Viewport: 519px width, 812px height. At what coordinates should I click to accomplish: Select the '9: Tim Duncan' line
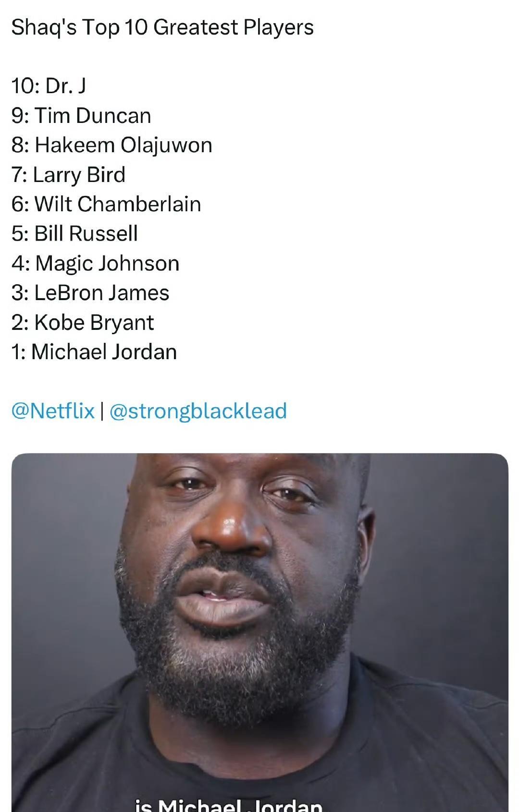point(81,116)
